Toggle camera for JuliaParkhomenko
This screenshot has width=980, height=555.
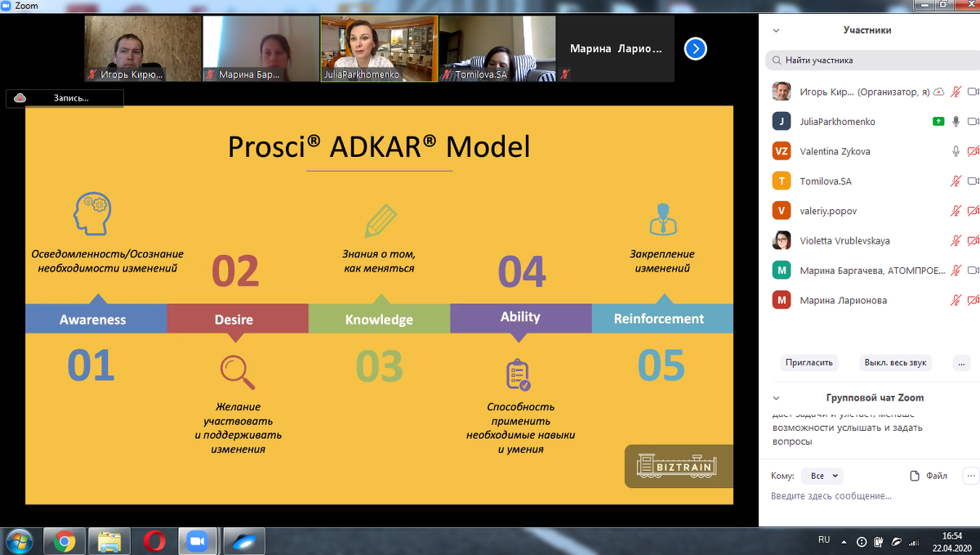(973, 121)
